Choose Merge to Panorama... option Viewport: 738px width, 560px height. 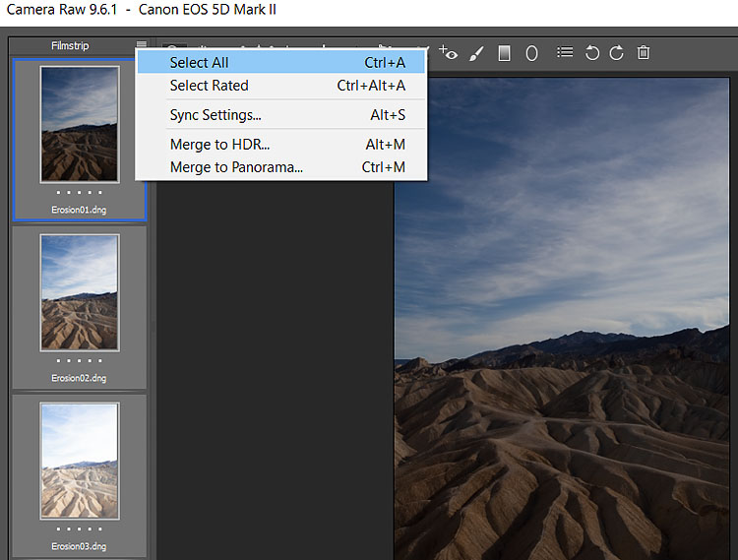click(281, 167)
